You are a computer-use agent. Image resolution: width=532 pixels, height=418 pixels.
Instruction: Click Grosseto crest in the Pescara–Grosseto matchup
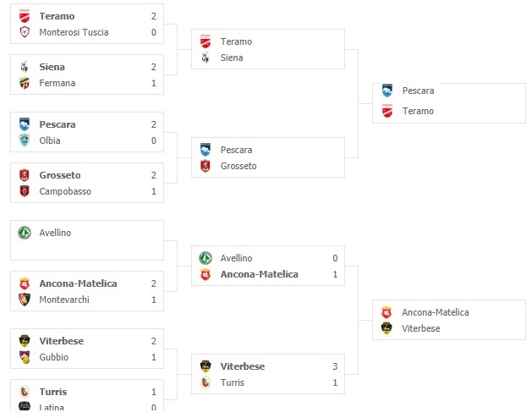(x=206, y=166)
